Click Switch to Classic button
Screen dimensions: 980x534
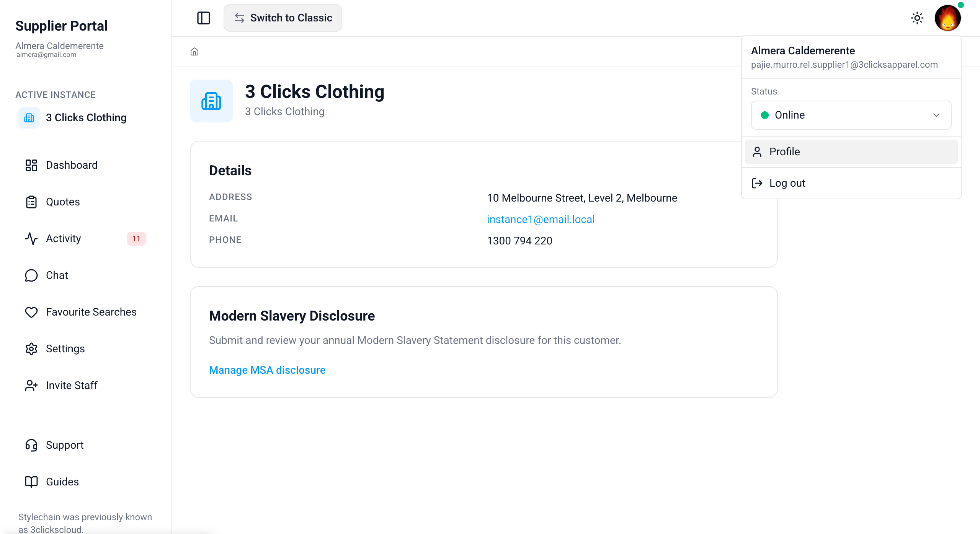point(283,18)
